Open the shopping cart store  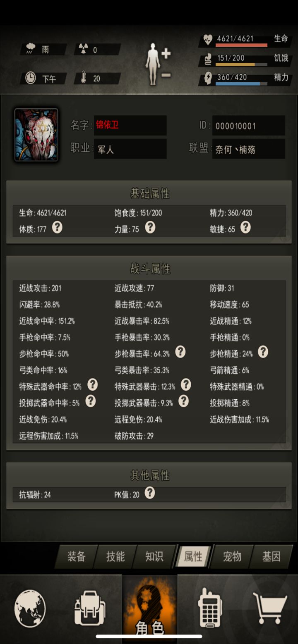[270, 608]
